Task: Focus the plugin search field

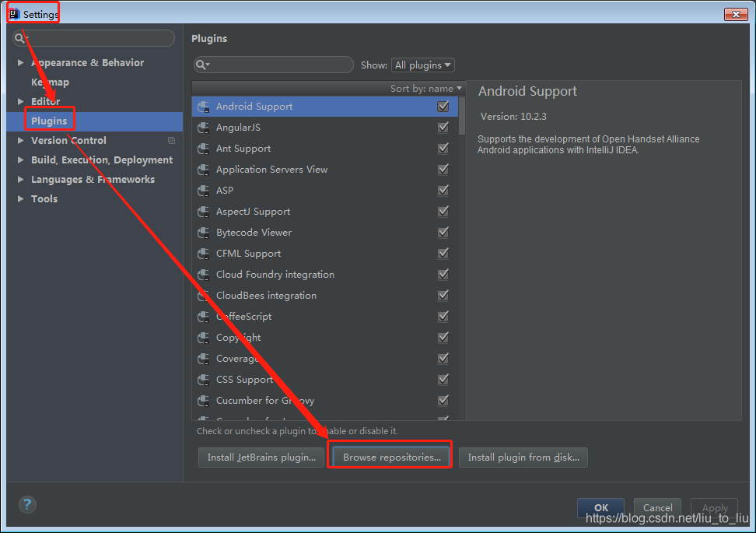Action: pyautogui.click(x=273, y=65)
